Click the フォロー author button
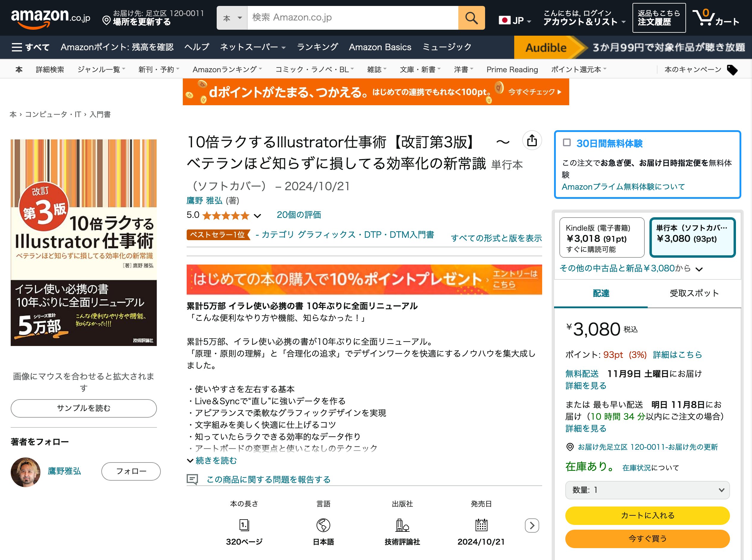The height and width of the screenshot is (560, 752). click(131, 471)
